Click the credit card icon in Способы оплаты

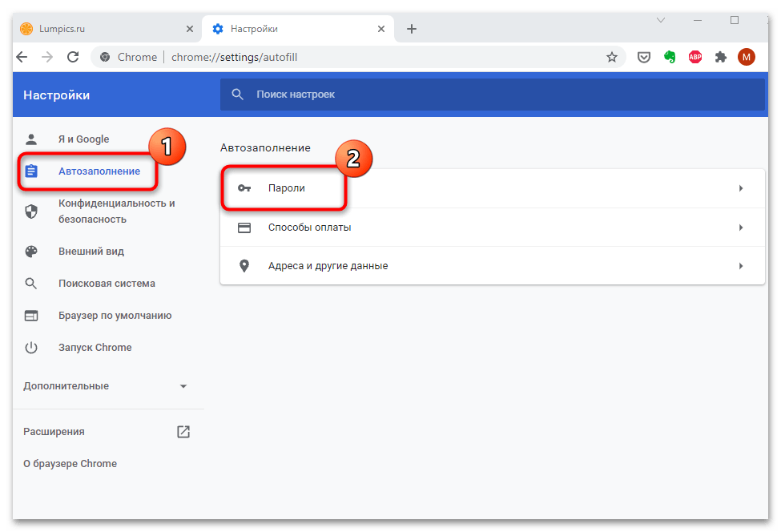pos(244,228)
